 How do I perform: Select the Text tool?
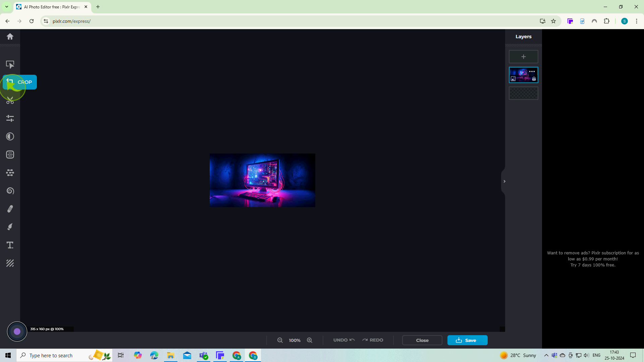10,245
